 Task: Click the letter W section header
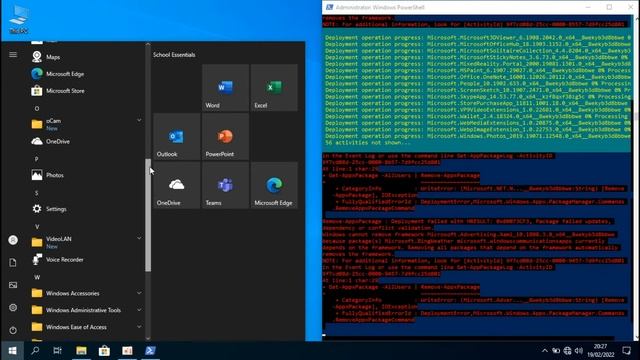click(37, 277)
